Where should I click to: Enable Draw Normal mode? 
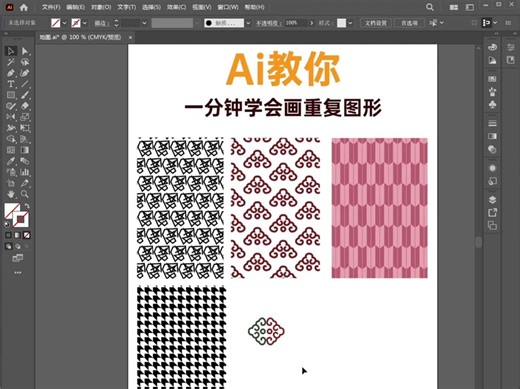8,247
